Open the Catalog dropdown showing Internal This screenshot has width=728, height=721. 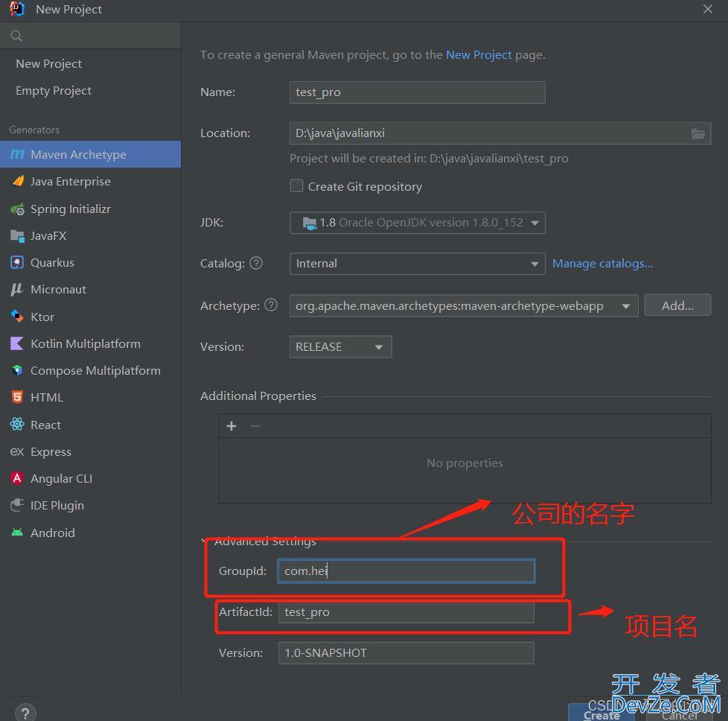pos(417,264)
